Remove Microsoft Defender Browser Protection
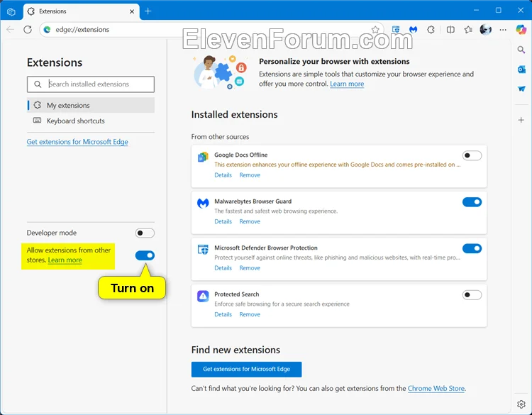Image resolution: width=532 pixels, height=415 pixels. [x=250, y=268]
